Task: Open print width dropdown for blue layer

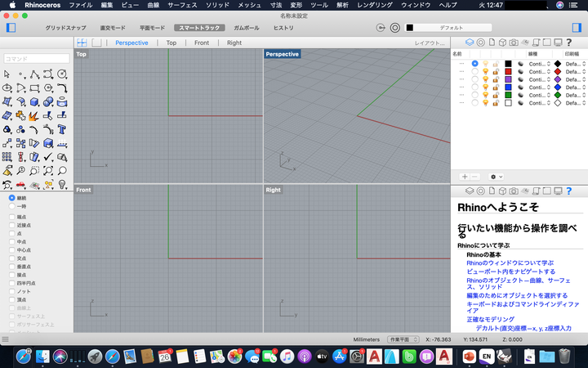Action: click(x=576, y=88)
